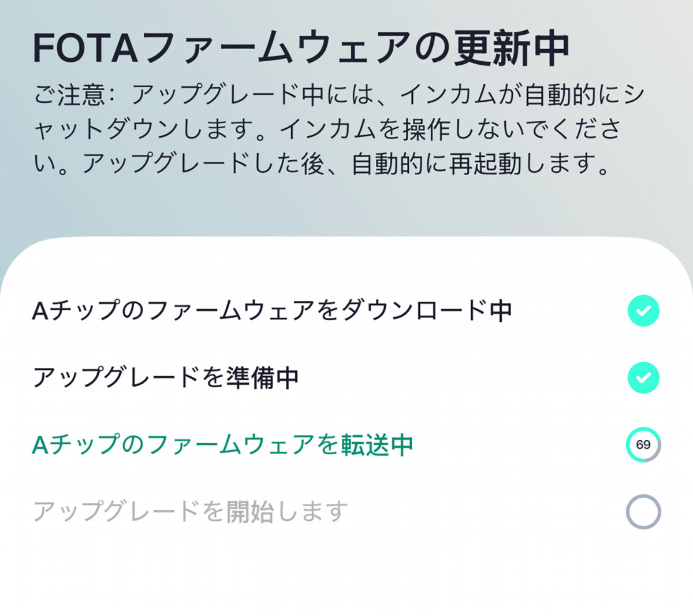This screenshot has height=616, width=693.
Task: Click the word FOTA in the title
Action: coord(85,49)
